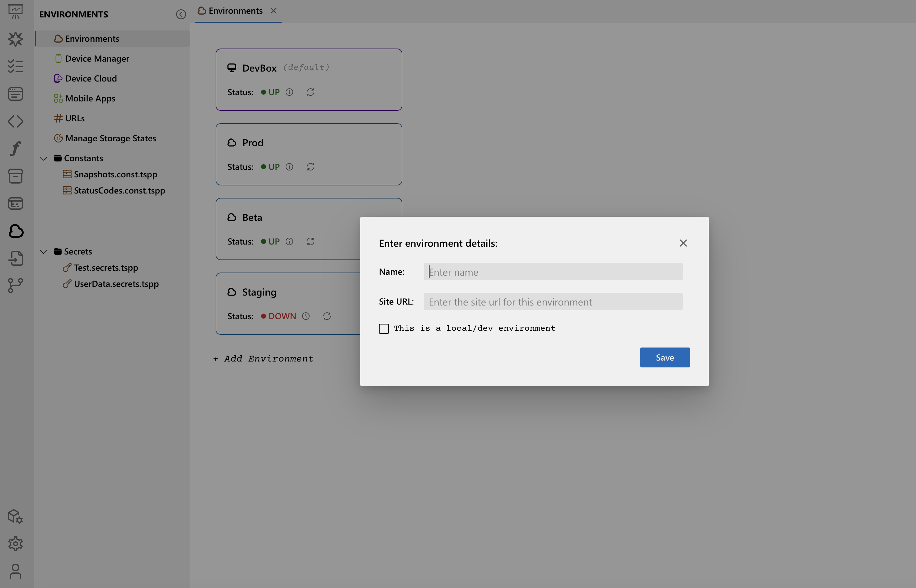Click the info icon on DevBox environment
Image resolution: width=916 pixels, height=588 pixels.
[290, 91]
